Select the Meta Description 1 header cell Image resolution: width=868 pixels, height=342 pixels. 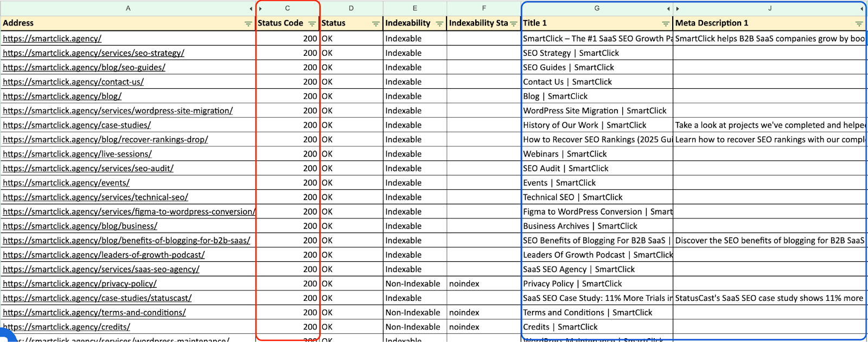pos(770,23)
